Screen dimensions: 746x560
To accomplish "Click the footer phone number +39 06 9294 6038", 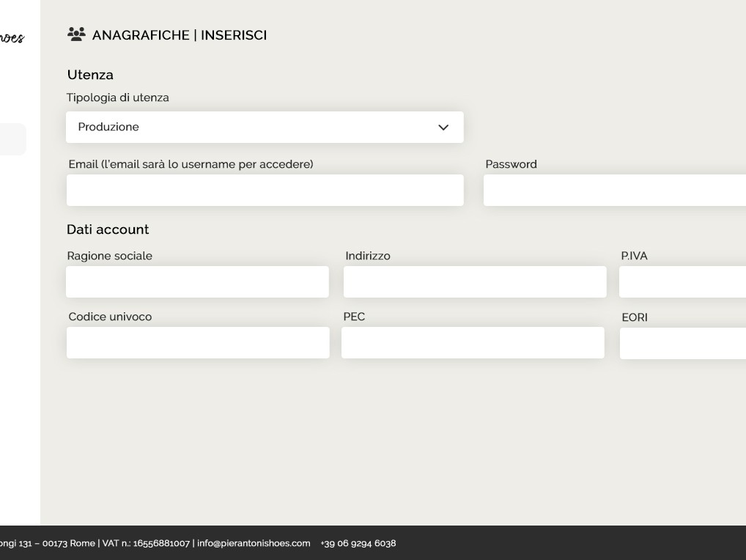I will [x=359, y=543].
